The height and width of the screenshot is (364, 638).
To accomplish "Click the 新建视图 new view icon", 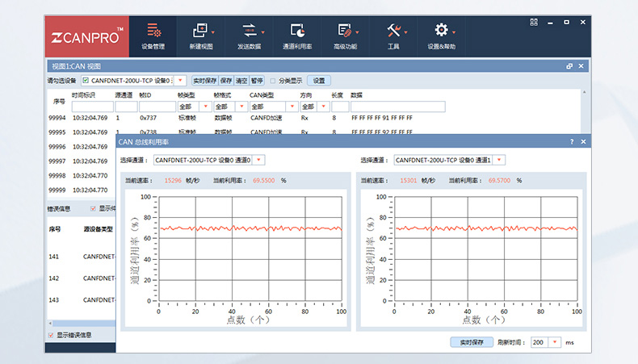I will pos(201,31).
